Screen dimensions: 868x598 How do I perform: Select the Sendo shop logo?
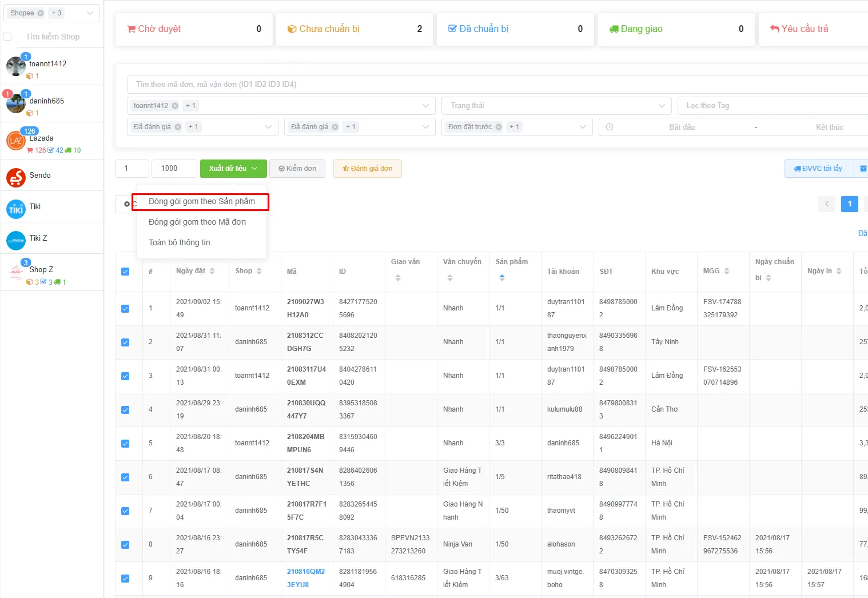coord(15,178)
